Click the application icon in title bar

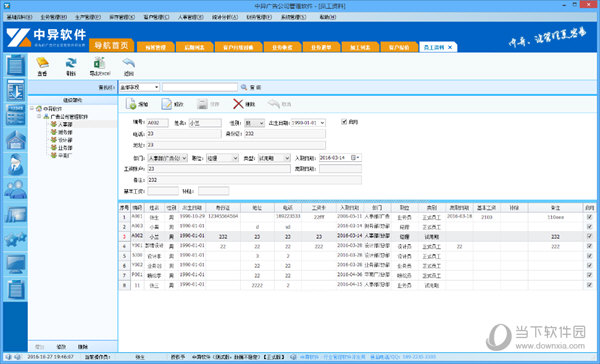[7, 6]
